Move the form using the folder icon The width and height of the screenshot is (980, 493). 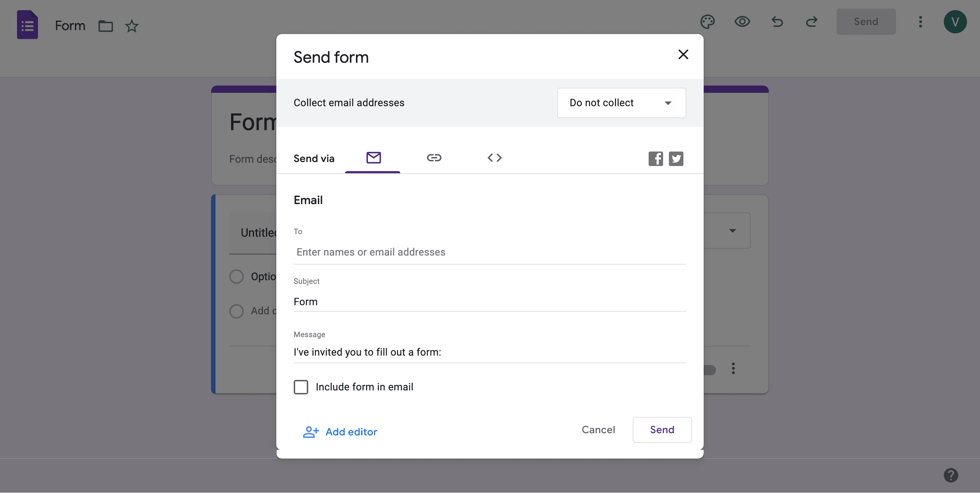click(105, 26)
